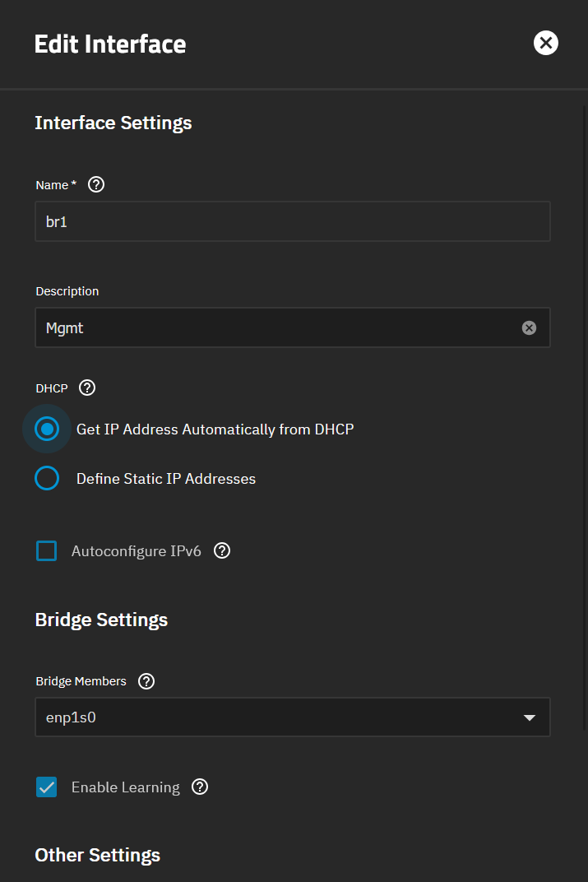Click 'Get IP Address Automatically from DHCP' text

215,429
